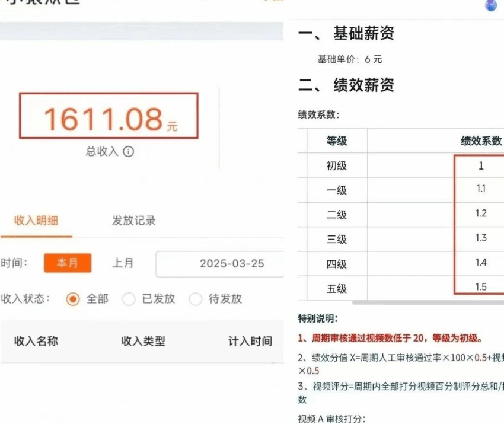Screen dimensions: 504x424
Task: Click the 一、基础薪资 section heading
Action: click(x=346, y=34)
